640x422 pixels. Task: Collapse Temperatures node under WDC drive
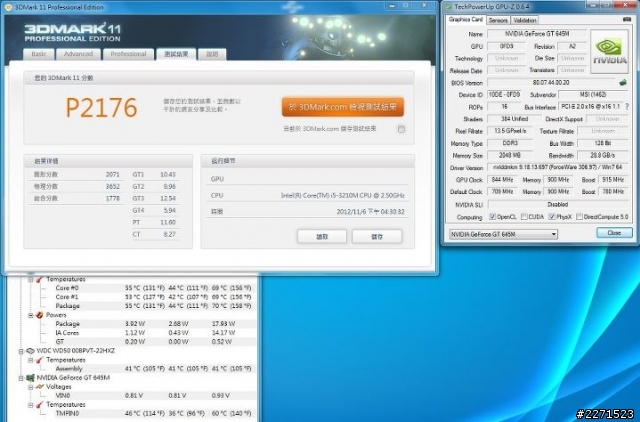coord(30,360)
